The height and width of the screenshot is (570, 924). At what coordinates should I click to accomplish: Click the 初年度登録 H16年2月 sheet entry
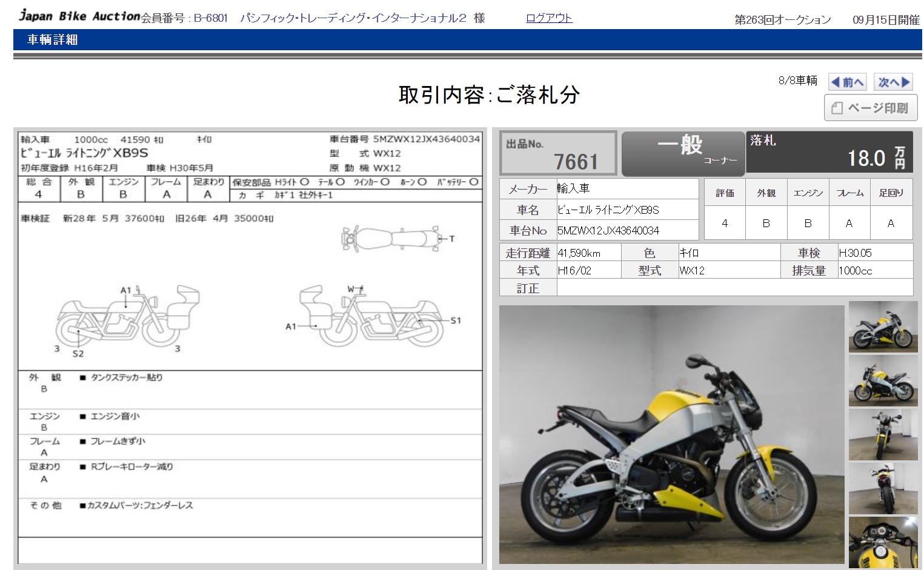click(x=69, y=168)
